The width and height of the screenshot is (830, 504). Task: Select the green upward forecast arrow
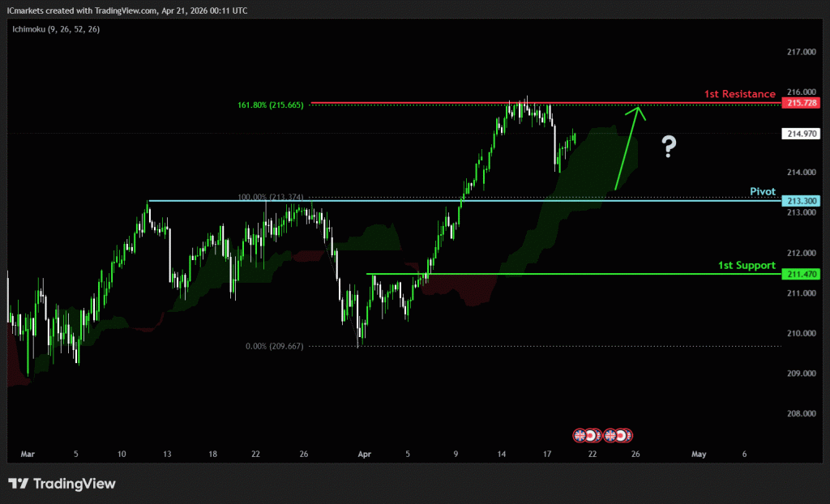click(x=628, y=148)
